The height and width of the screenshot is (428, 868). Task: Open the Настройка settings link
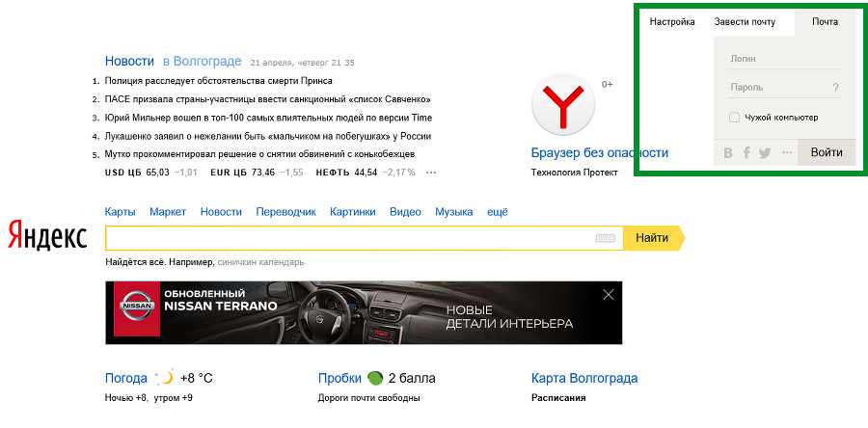(x=672, y=22)
